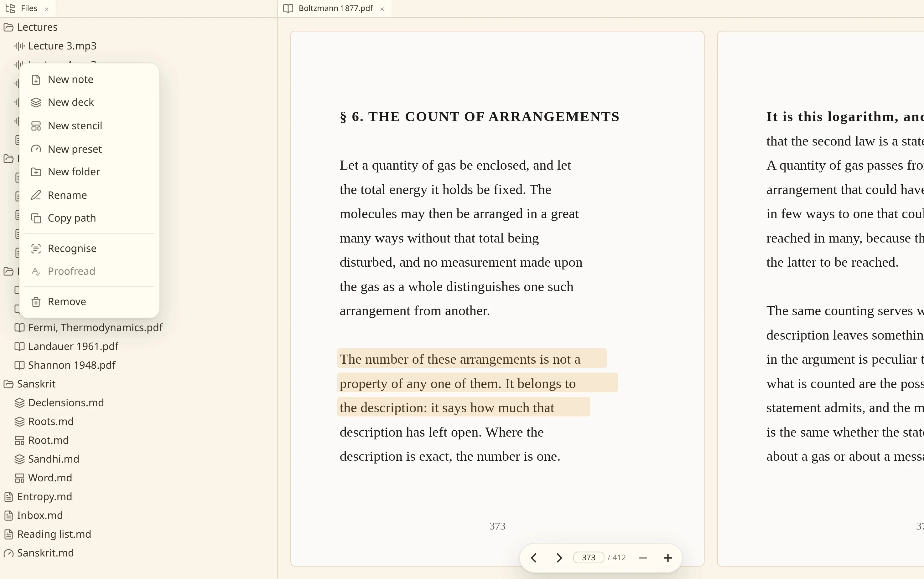
Task: Click the highlighted passage about arrangements
Action: click(477, 382)
